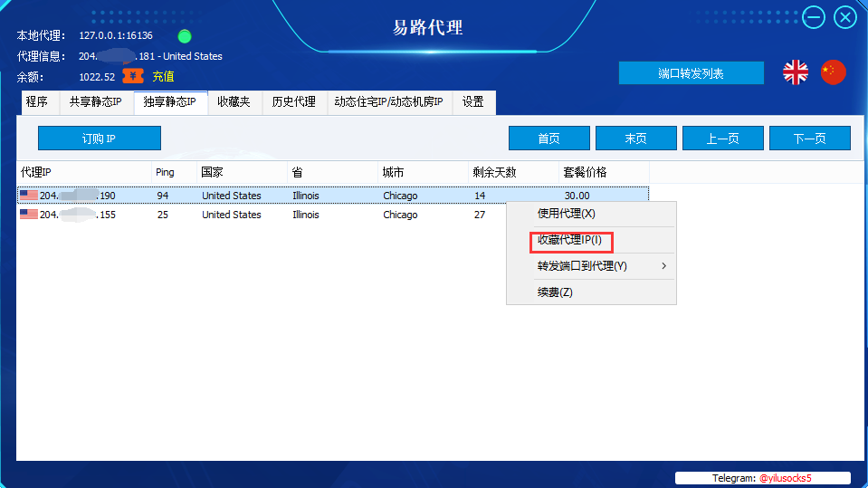Click the US flag beside IP ending .155
The image size is (868, 488).
click(x=29, y=214)
